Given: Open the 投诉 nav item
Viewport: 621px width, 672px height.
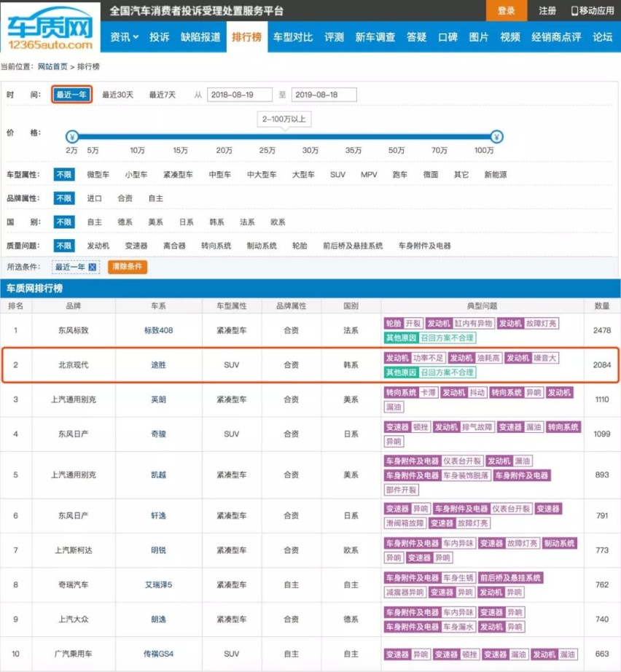Looking at the screenshot, I should (x=160, y=37).
